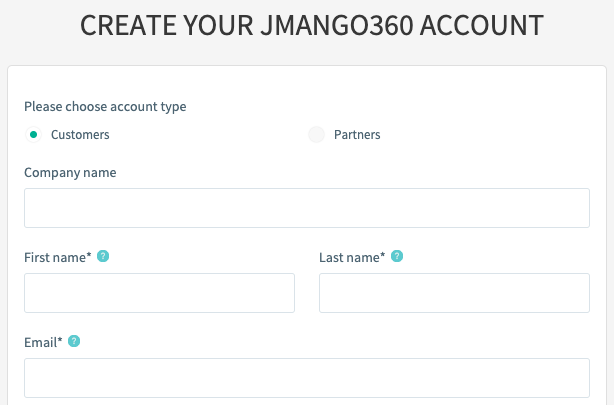Click the required asterisk after First name
Screen dimensions: 614x405
(x=89, y=256)
